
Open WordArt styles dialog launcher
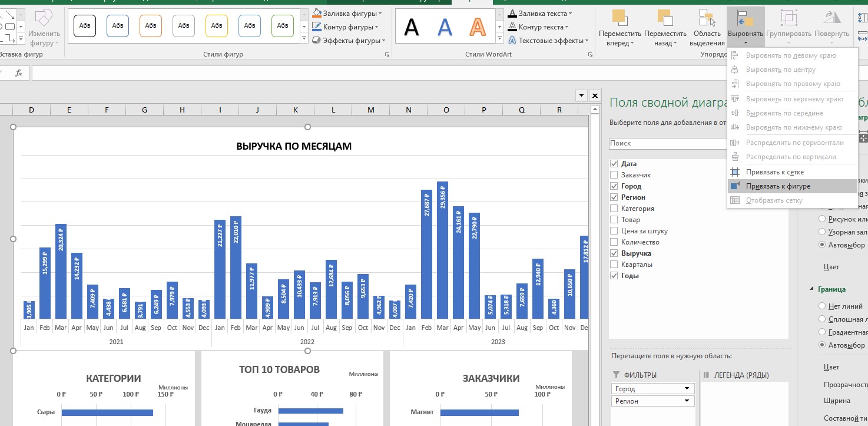[590, 55]
